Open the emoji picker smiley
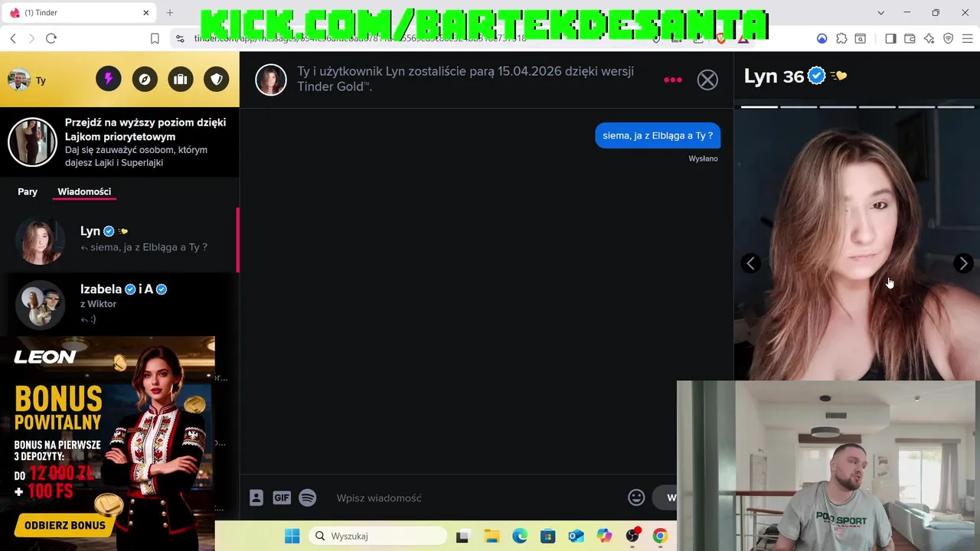The width and height of the screenshot is (980, 551). (x=636, y=497)
